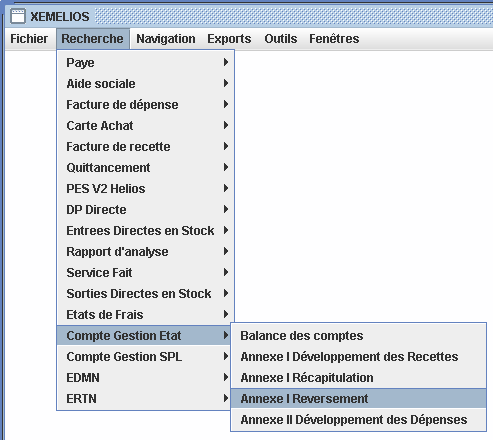Expand the Paye submenu
This screenshot has height=440, width=493.
point(145,63)
